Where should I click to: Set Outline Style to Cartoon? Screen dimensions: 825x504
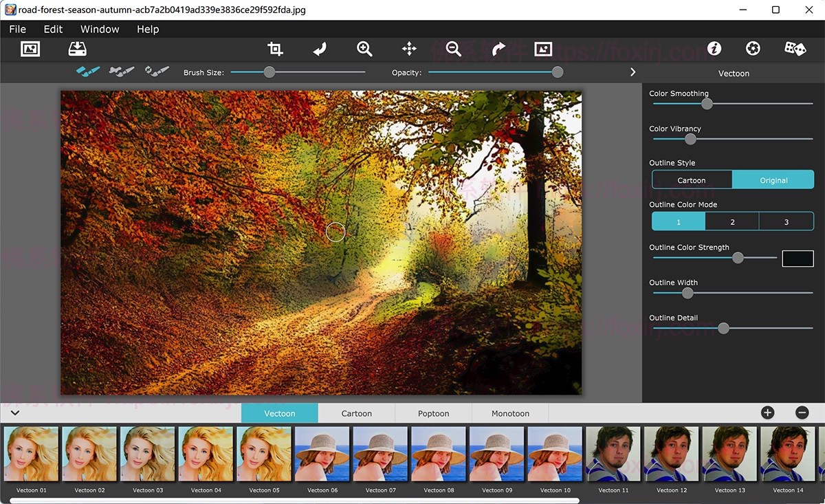click(x=692, y=179)
